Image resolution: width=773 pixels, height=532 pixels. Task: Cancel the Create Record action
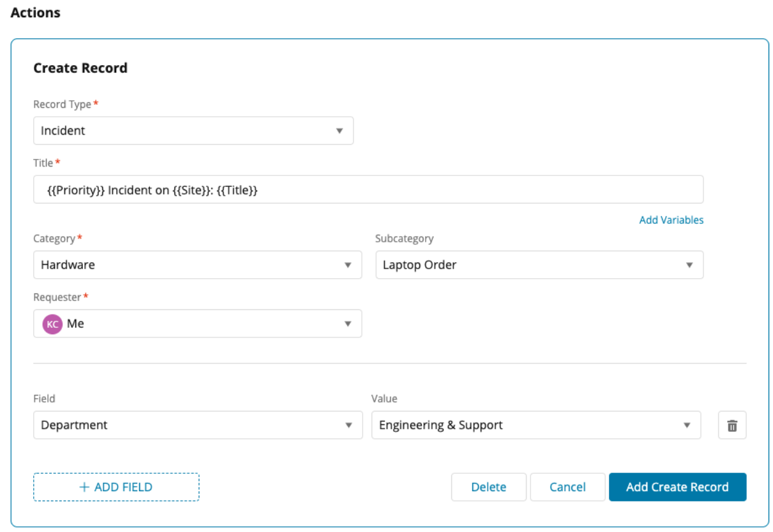pyautogui.click(x=567, y=487)
